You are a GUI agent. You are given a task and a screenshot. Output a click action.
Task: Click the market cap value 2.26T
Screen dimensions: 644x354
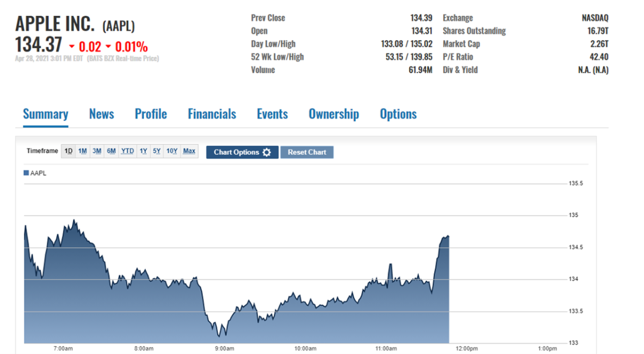pos(599,44)
